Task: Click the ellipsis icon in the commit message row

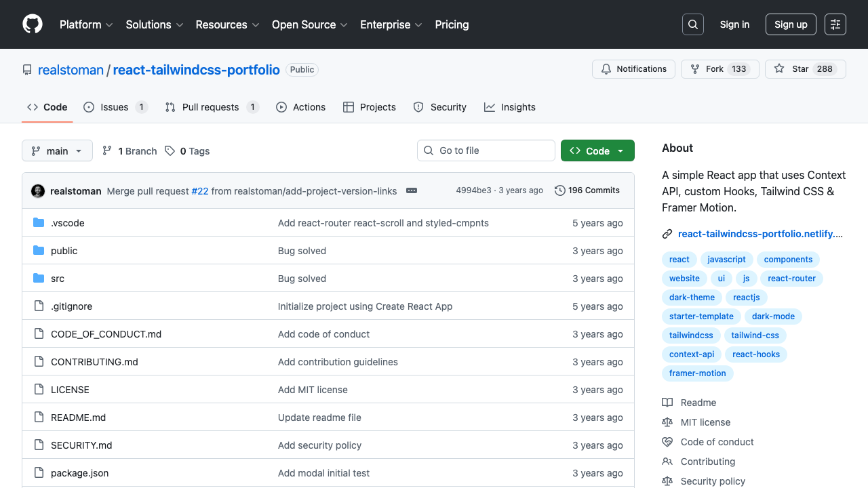Action: point(412,190)
